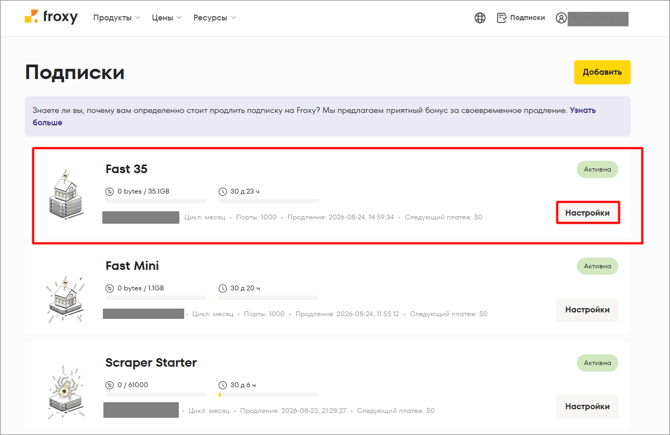Screen dimensions: 670x435
Task: Expand the Цены menu
Action: [x=167, y=18]
